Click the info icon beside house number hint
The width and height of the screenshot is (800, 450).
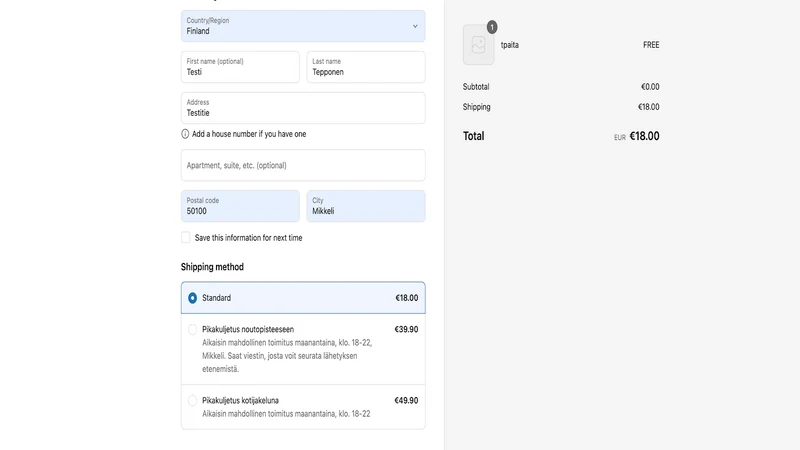pos(185,134)
